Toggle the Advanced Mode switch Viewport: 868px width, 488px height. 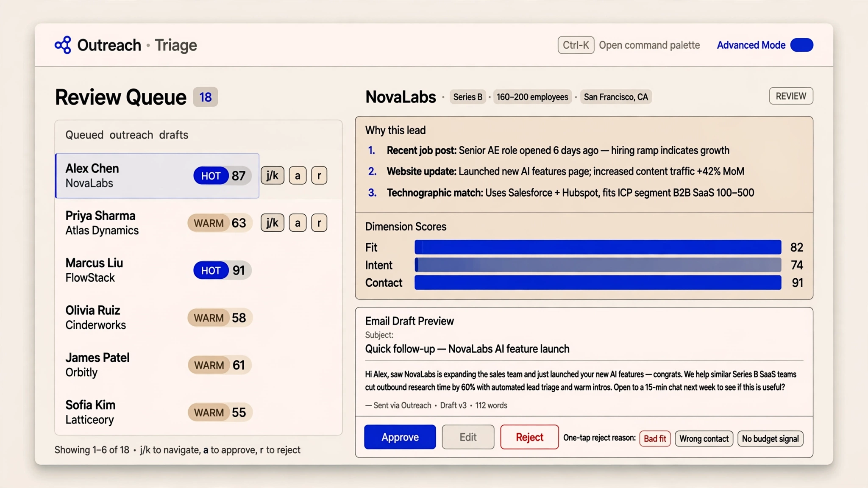click(x=801, y=45)
